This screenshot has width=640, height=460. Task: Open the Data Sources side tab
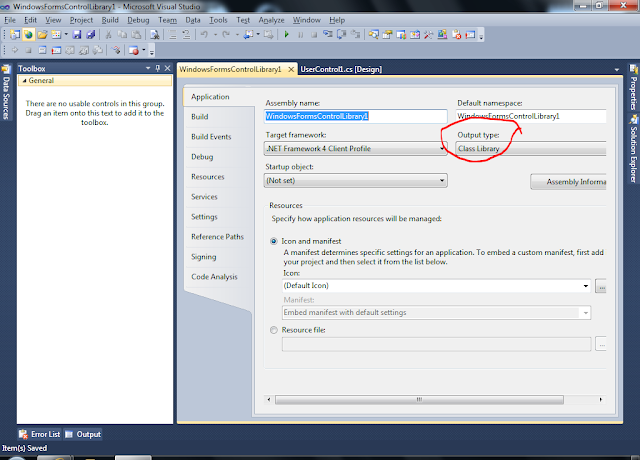[x=6, y=93]
